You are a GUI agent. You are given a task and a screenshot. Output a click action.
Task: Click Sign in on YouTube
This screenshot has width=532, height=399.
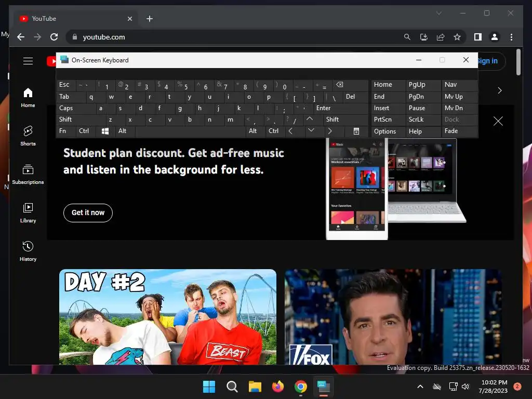pos(487,61)
